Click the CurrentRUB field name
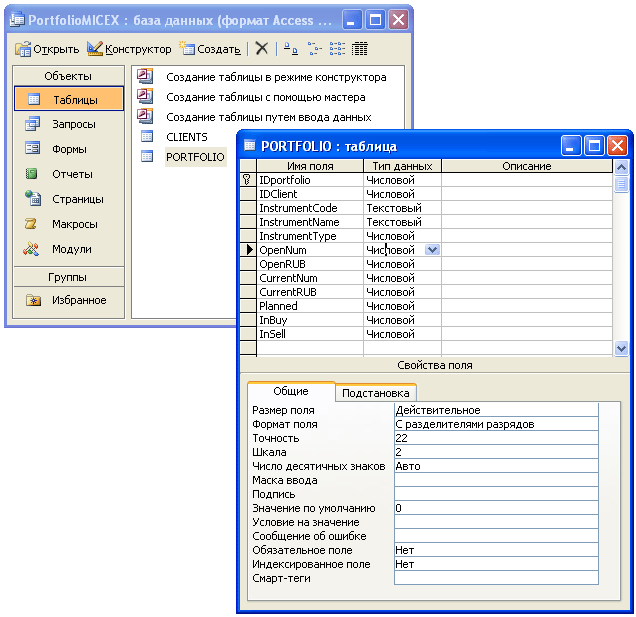636x617 pixels. [x=310, y=292]
